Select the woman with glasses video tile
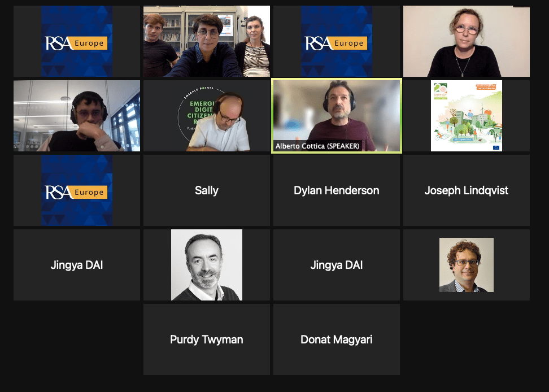Image resolution: width=549 pixels, height=392 pixels. tap(467, 41)
